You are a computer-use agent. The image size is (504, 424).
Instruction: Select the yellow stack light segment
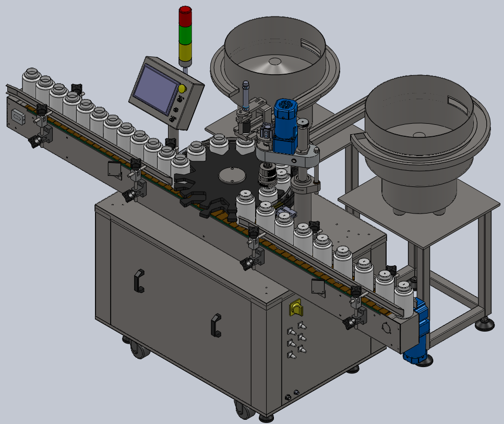click(185, 52)
